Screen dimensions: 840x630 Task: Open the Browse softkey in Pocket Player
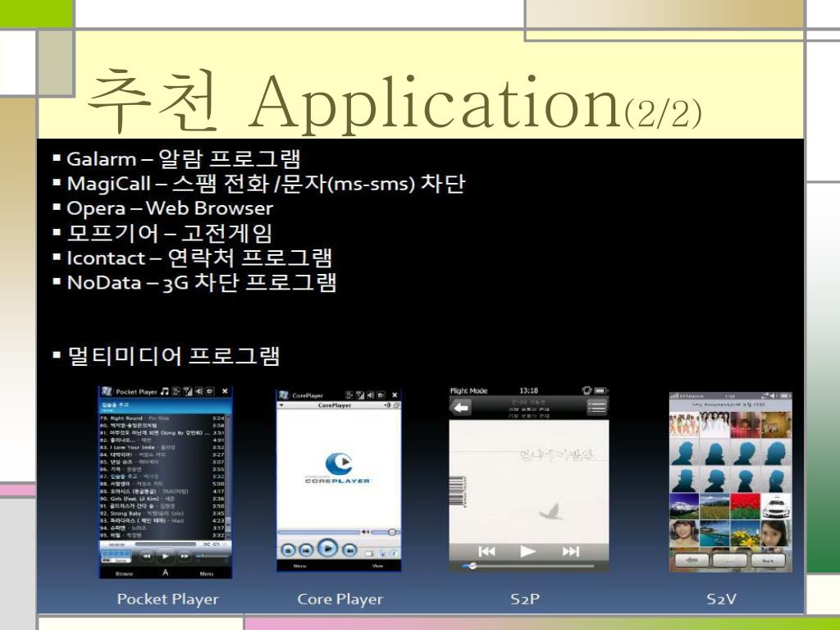(x=125, y=573)
